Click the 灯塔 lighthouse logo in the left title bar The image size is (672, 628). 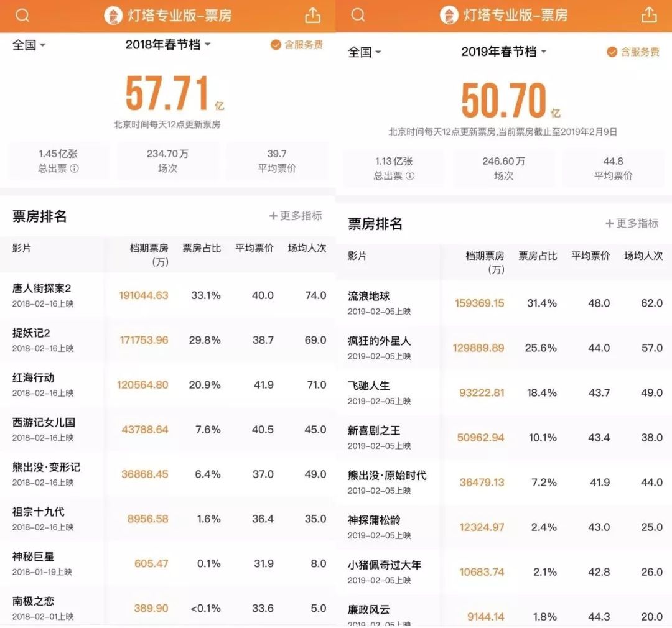[112, 14]
